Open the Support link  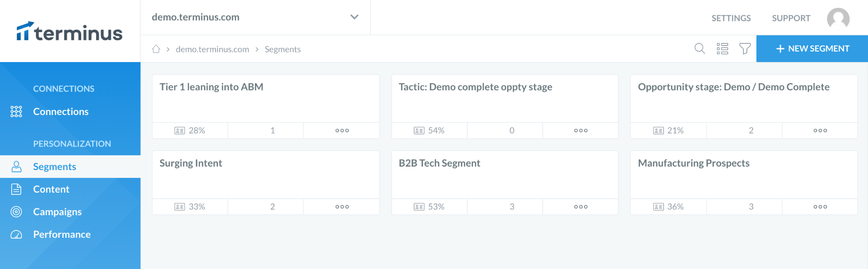791,18
